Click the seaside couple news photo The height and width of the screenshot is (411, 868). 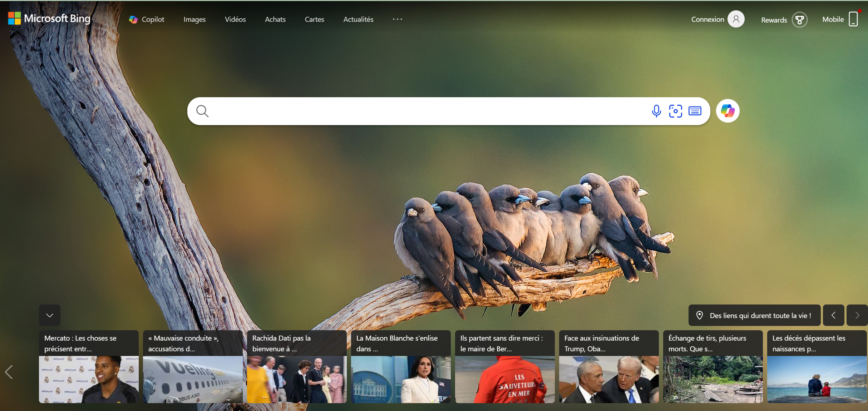[817, 379]
